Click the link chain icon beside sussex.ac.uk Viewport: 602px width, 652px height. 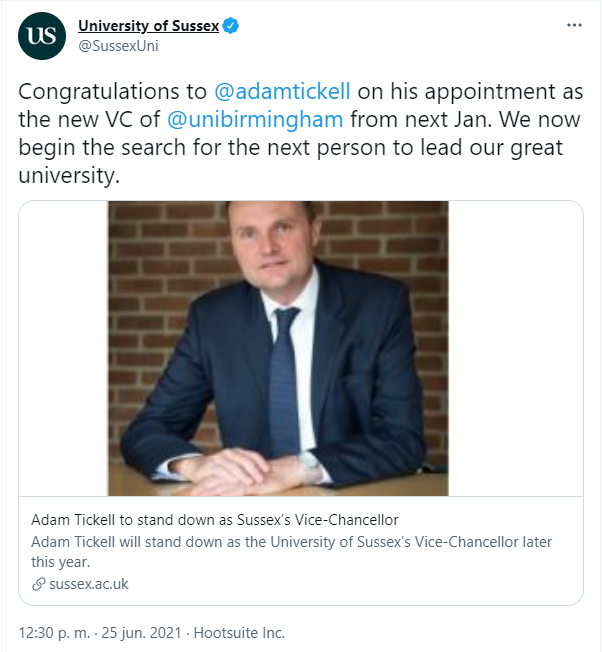(38, 584)
